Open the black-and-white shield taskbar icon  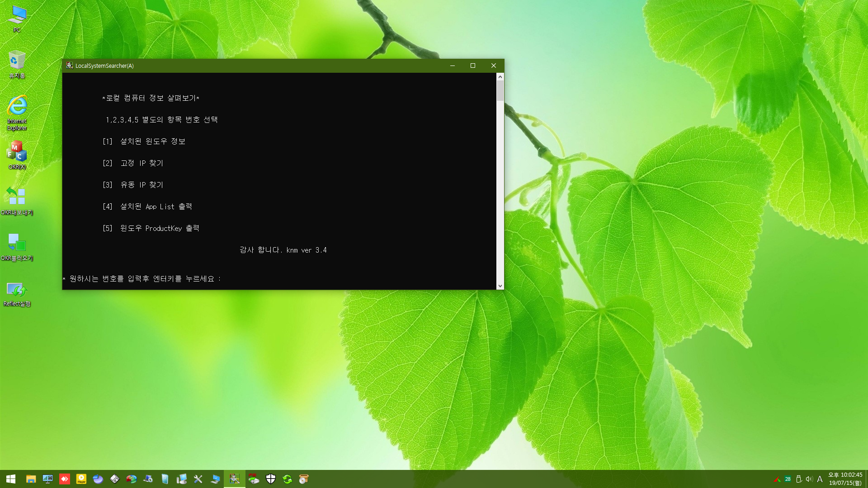(x=271, y=479)
